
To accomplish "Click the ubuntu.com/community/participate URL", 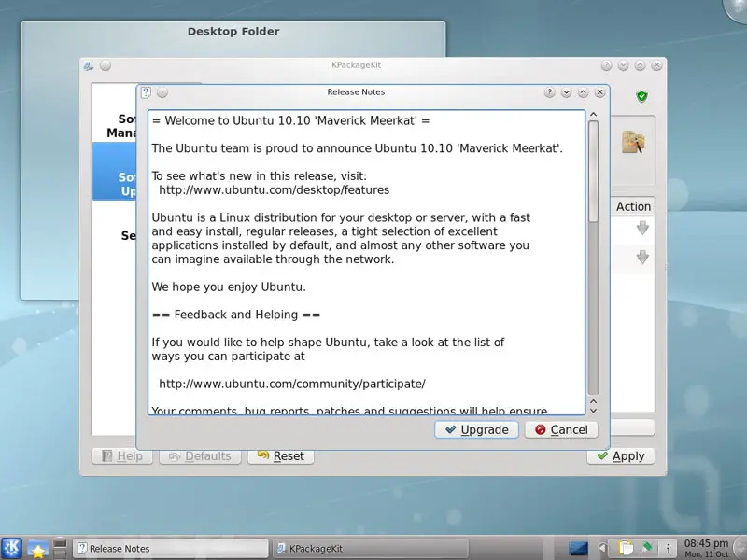I will click(292, 384).
